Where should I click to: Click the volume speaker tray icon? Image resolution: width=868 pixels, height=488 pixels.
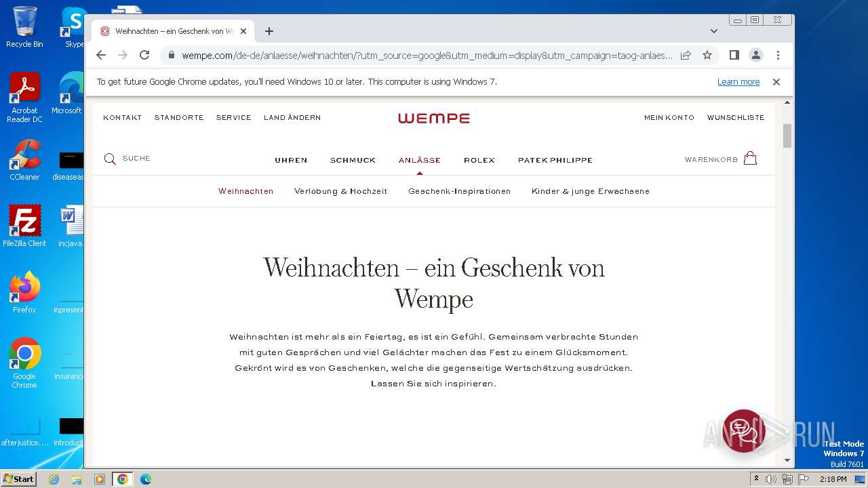pos(771,479)
